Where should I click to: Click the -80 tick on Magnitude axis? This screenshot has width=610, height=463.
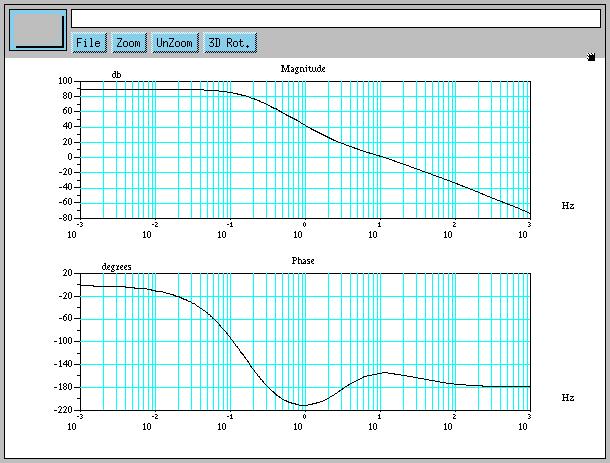[x=64, y=217]
